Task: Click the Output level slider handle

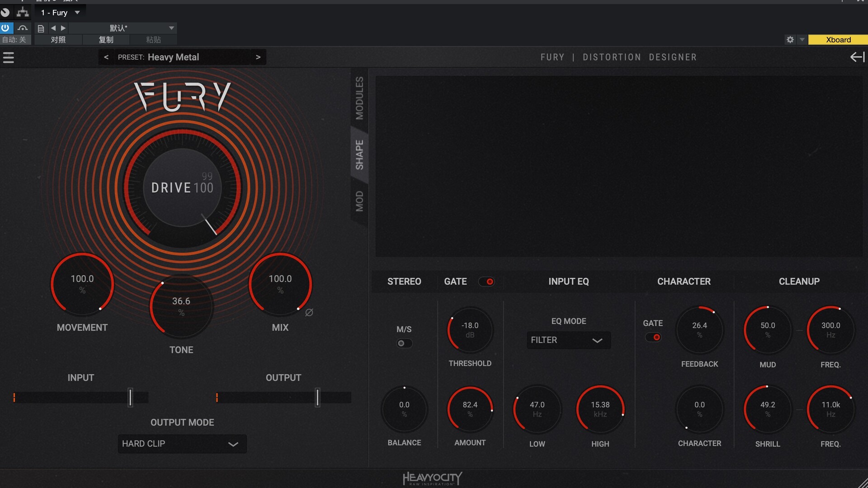Action: [x=317, y=398]
